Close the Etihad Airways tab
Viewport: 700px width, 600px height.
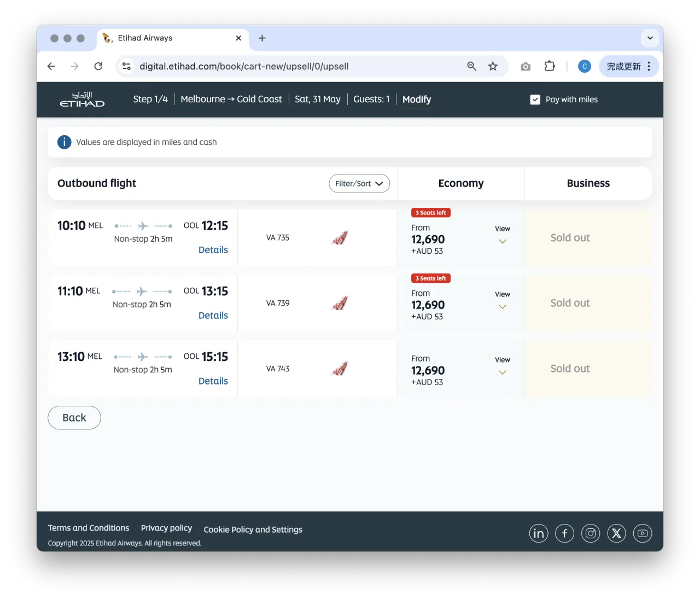[238, 38]
